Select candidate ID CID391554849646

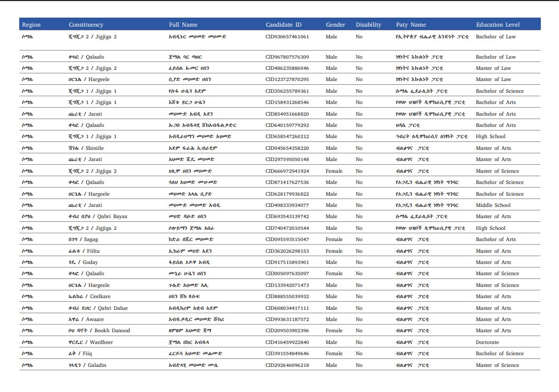click(x=287, y=354)
